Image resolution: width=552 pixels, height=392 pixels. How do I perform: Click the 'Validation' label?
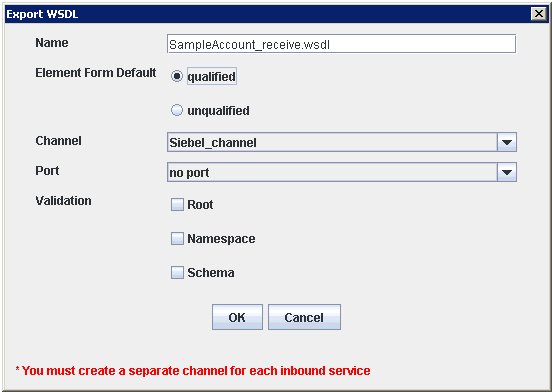(x=63, y=201)
